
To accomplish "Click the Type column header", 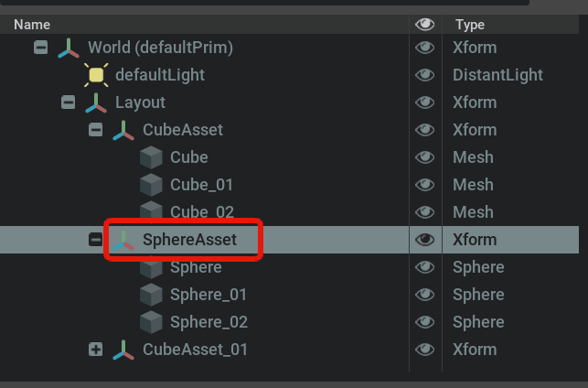I will tap(469, 25).
